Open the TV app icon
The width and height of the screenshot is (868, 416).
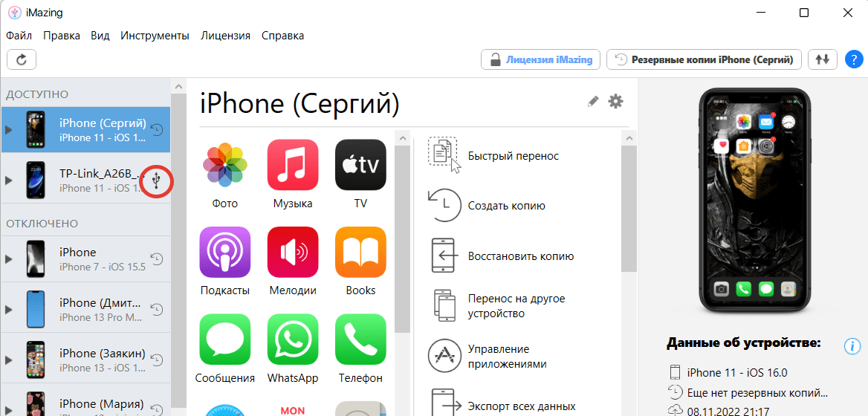[x=360, y=164]
